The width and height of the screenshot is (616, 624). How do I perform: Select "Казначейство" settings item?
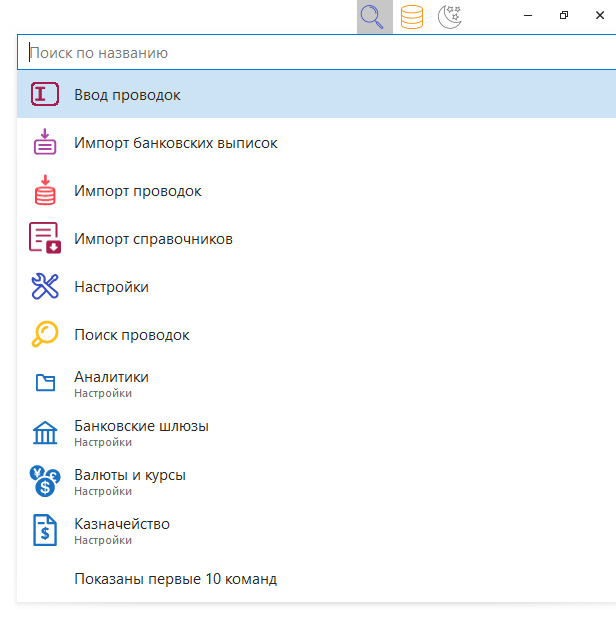(122, 530)
